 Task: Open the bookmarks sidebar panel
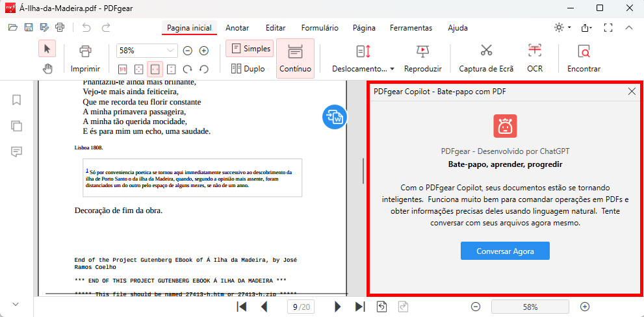point(16,100)
